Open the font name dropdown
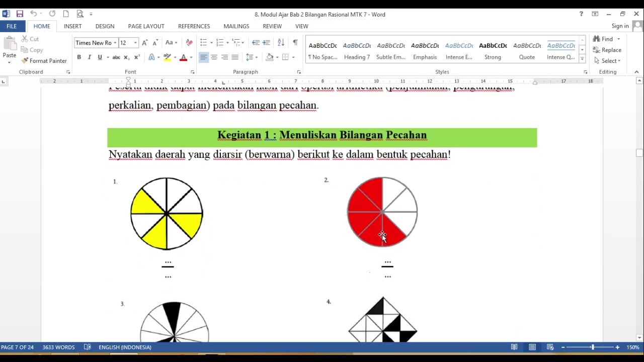 click(x=115, y=43)
